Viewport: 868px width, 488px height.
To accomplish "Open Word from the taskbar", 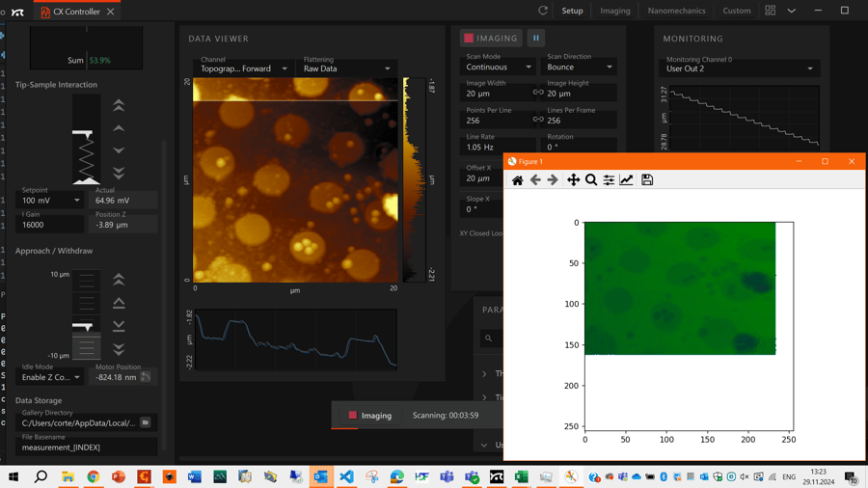I will [194, 476].
